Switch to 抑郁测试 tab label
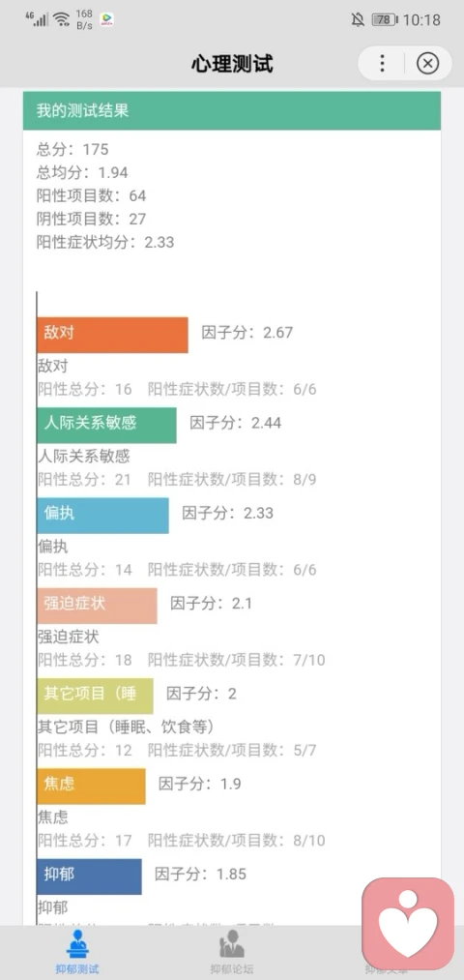 point(77,969)
